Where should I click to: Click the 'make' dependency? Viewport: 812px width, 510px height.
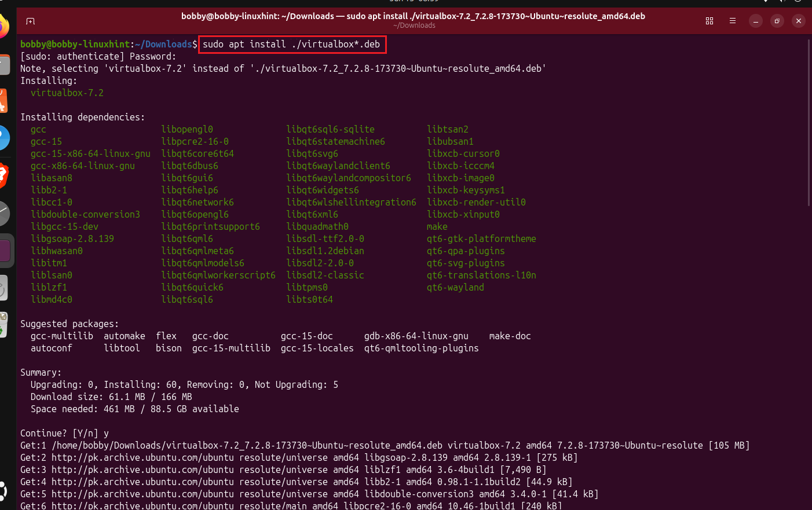point(437,226)
